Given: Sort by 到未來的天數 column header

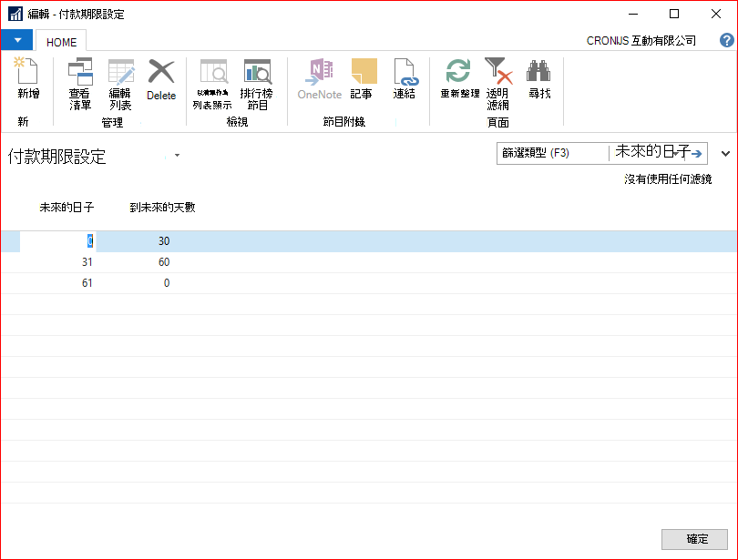Looking at the screenshot, I should [x=162, y=208].
